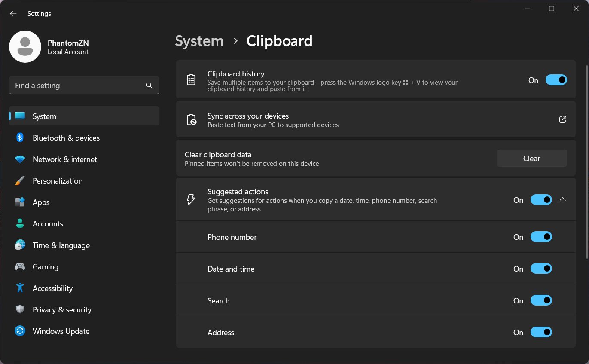Screen dimensions: 589x364
Task: Click the System breadcrumb link
Action: tap(199, 41)
